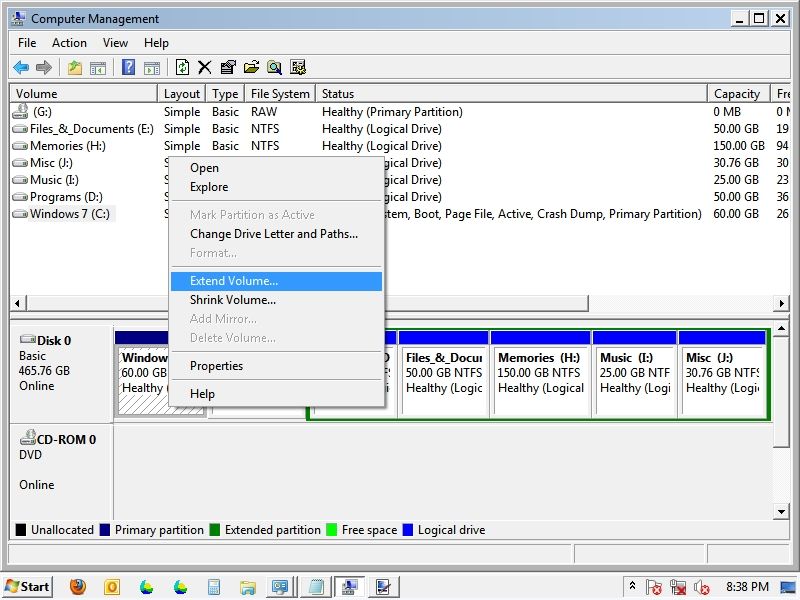This screenshot has height=600, width=800.
Task: Click the Refresh toolbar icon
Action: [182, 68]
